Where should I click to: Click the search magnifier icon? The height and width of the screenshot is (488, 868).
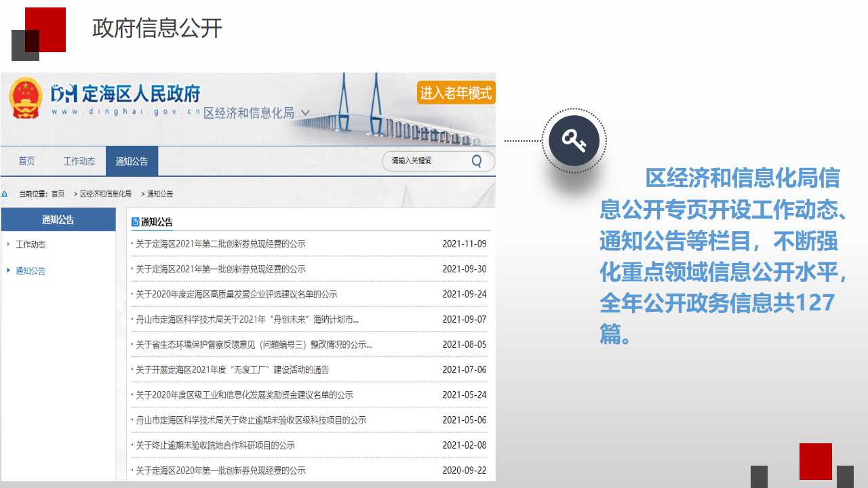coord(477,161)
